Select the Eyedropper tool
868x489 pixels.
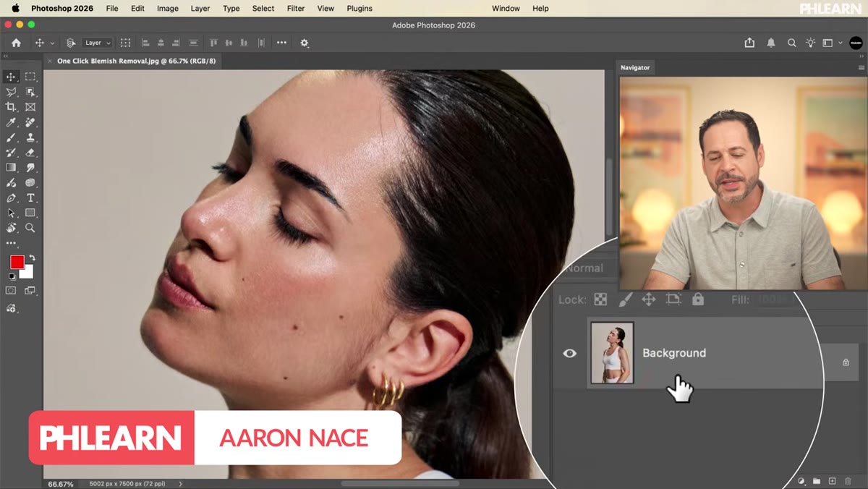click(x=11, y=122)
